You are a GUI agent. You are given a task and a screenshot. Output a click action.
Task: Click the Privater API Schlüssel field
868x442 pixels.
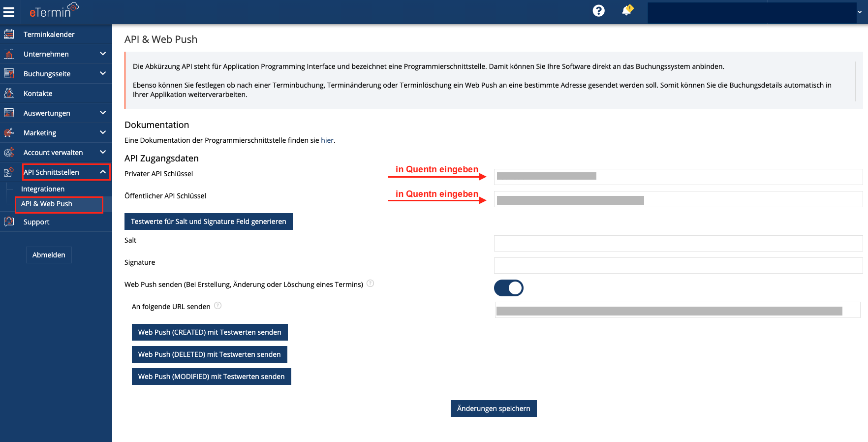click(x=678, y=177)
